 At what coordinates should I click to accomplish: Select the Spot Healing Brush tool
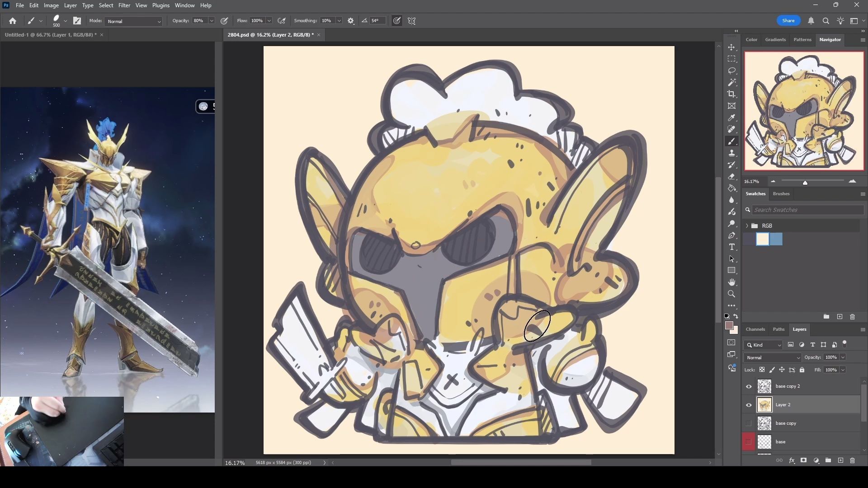pyautogui.click(x=731, y=129)
